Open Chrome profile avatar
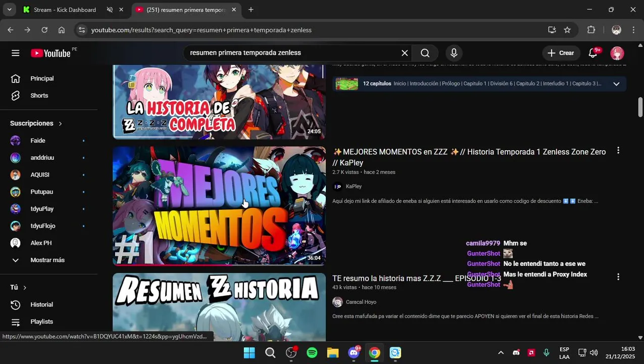Image resolution: width=644 pixels, height=364 pixels. coord(616,30)
